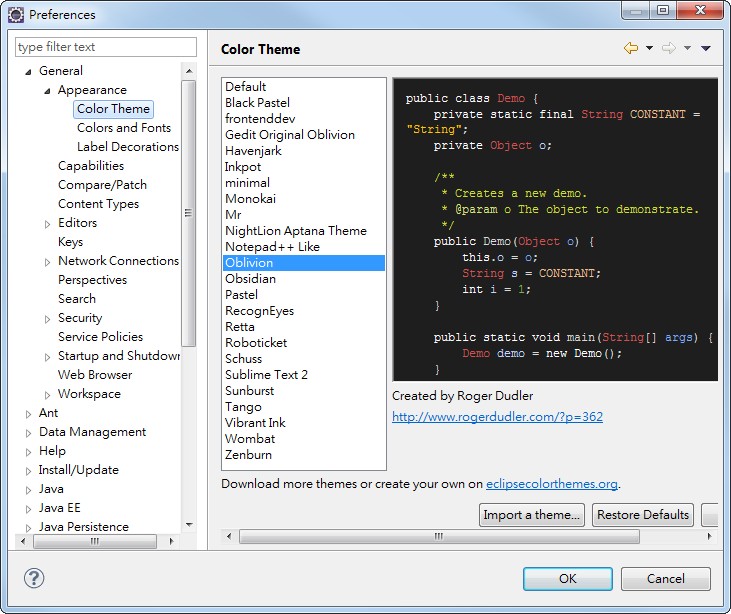Open the Keys preference page

tap(70, 242)
